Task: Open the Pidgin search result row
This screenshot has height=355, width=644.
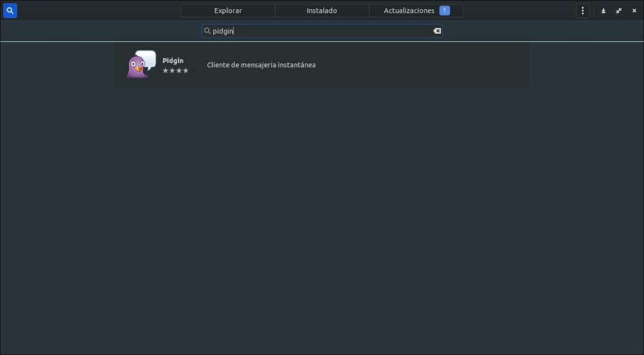Action: coord(321,65)
